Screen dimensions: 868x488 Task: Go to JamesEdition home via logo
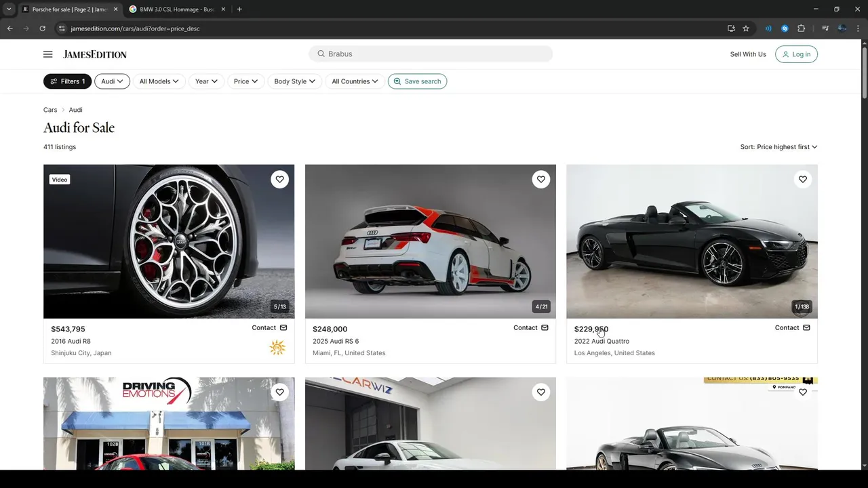95,54
